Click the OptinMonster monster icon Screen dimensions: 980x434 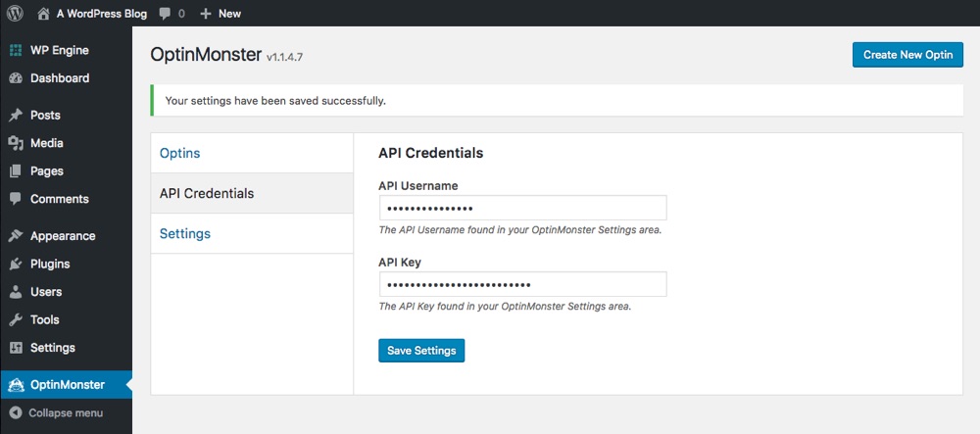click(16, 385)
